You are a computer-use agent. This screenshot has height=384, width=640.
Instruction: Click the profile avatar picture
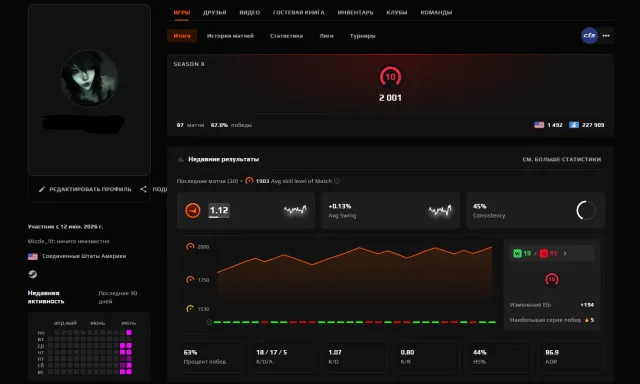tap(89, 78)
